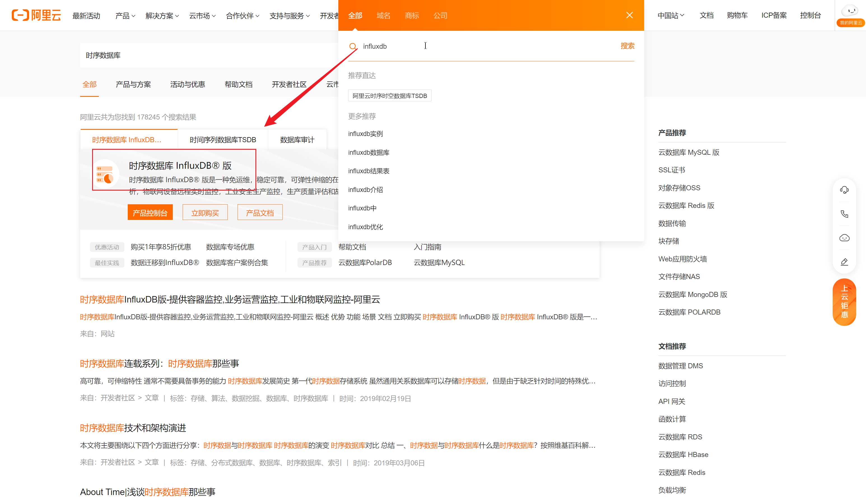Open the headset customer service icon
Screen dimensions: 866x504
point(844,190)
